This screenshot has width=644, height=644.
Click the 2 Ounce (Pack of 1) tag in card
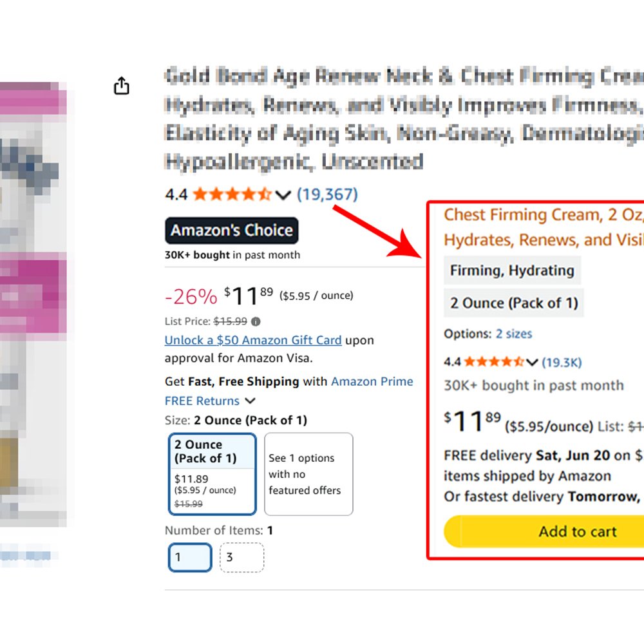[x=514, y=303]
